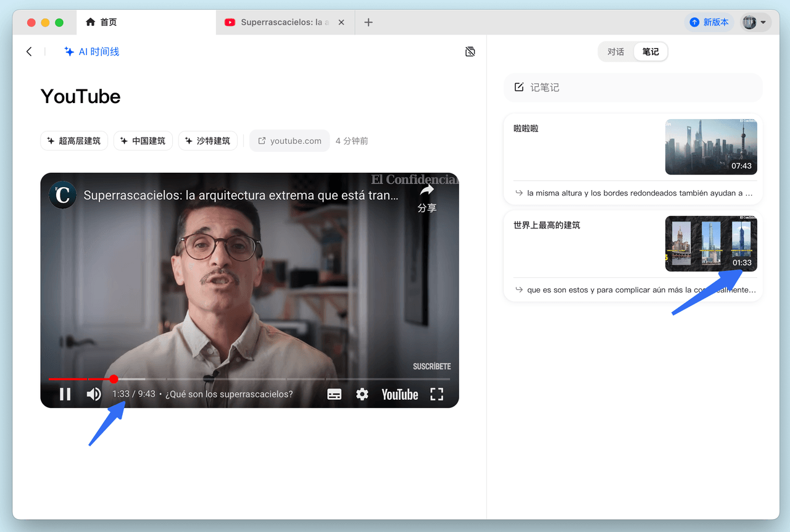This screenshot has height=532, width=790.
Task: Expand the profile avatar dropdown
Action: coord(755,22)
